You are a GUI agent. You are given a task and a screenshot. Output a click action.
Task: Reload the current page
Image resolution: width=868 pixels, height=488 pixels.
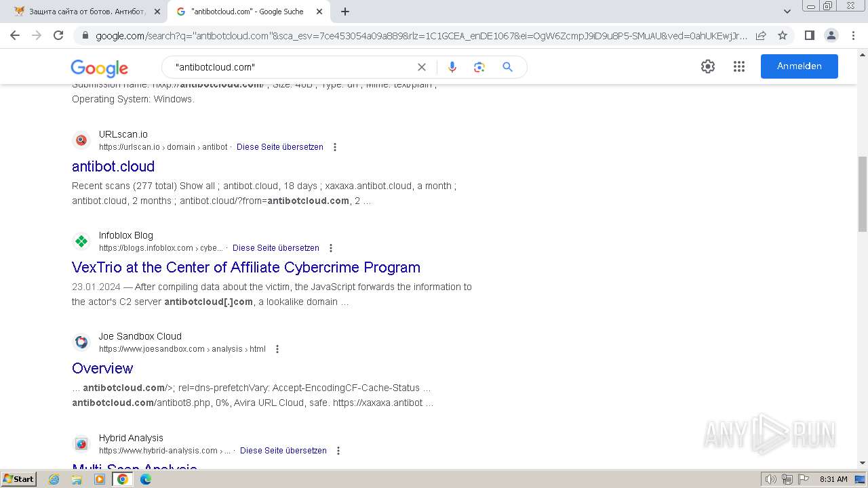click(x=58, y=35)
